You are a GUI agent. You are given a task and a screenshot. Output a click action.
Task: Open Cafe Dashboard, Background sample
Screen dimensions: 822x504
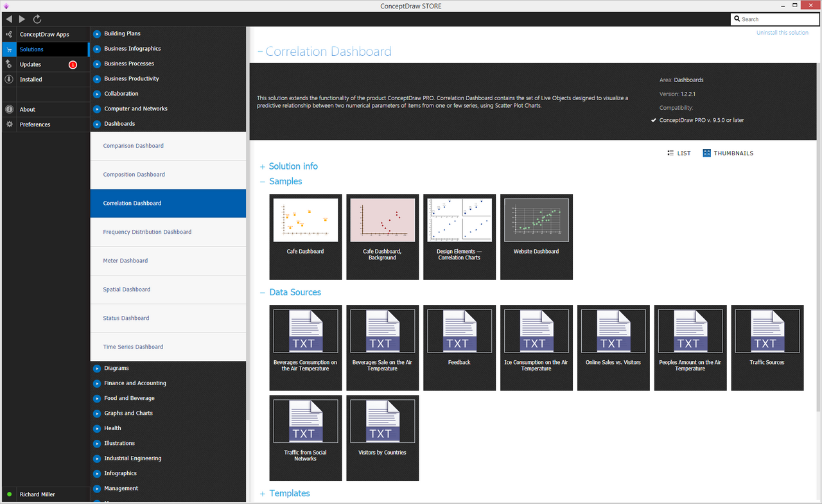coord(383,237)
